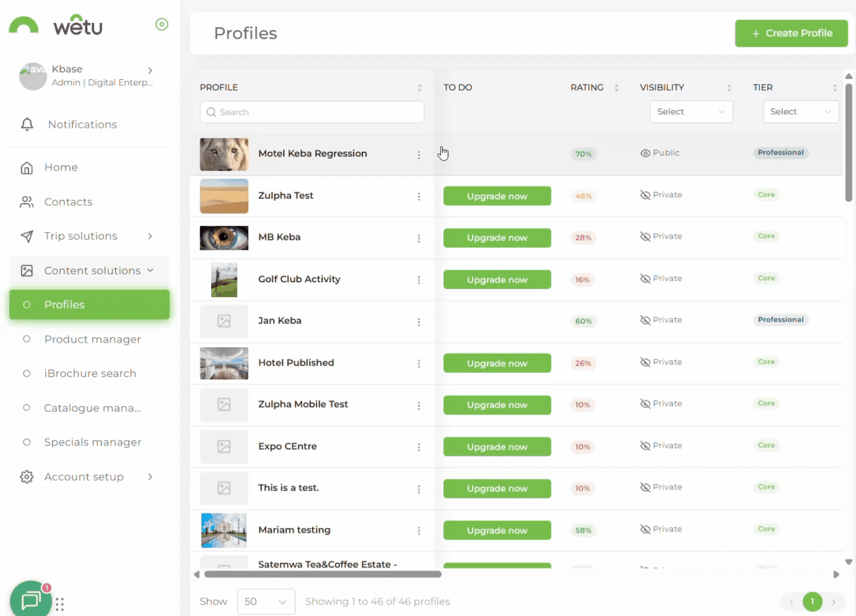
Task: Open three-dot menu for Golf Club Activity
Action: [419, 280]
